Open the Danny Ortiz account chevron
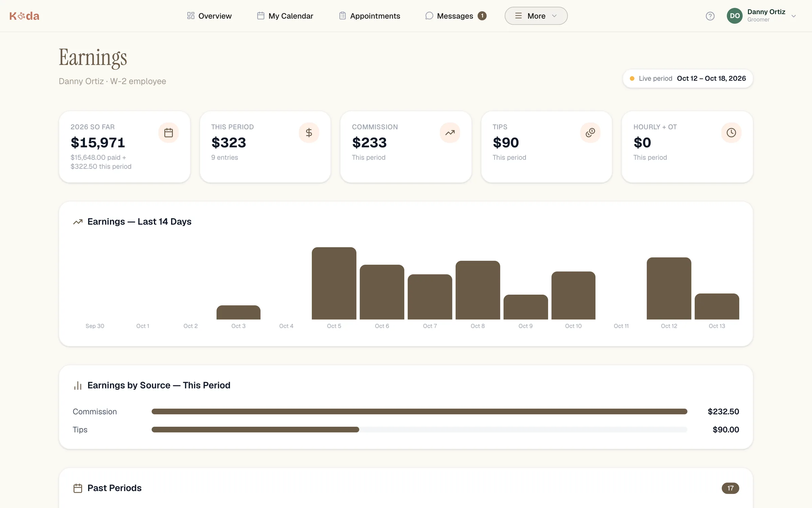This screenshot has width=812, height=508. coord(793,16)
